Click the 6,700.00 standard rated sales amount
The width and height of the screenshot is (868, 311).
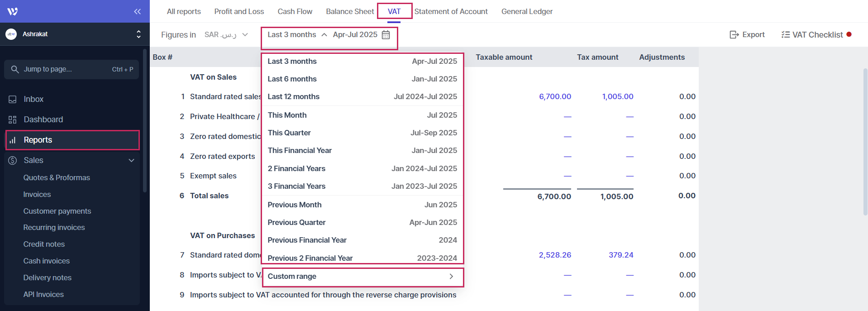(x=555, y=96)
